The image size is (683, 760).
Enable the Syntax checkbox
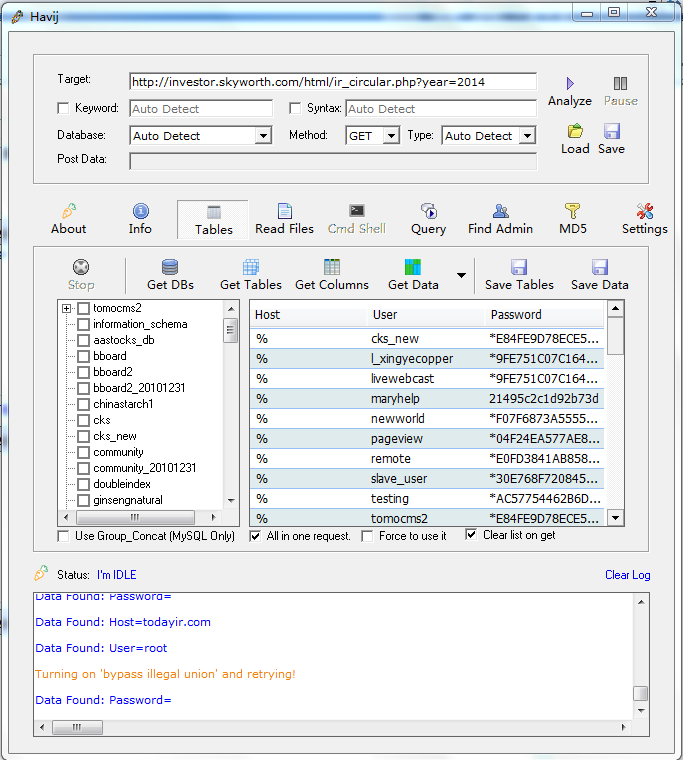pos(295,108)
